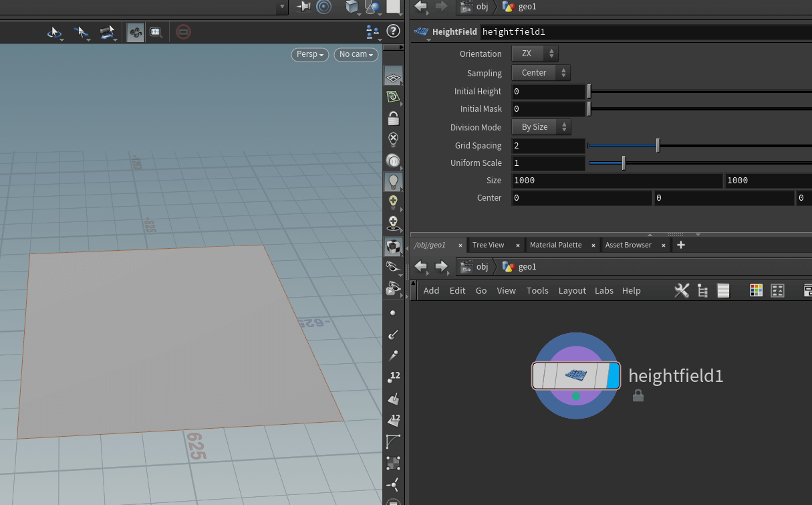Click the Initial Height input field

pyautogui.click(x=548, y=92)
